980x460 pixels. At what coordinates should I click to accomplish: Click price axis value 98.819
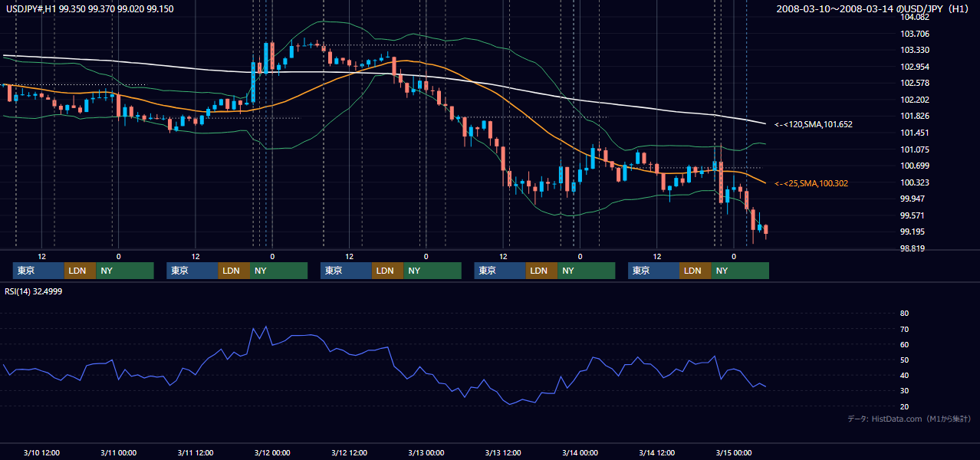(x=913, y=248)
